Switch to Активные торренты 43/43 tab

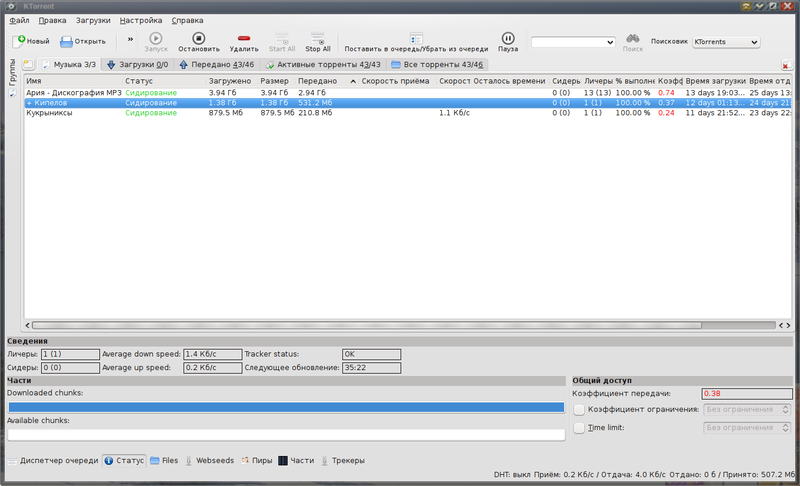[323, 64]
